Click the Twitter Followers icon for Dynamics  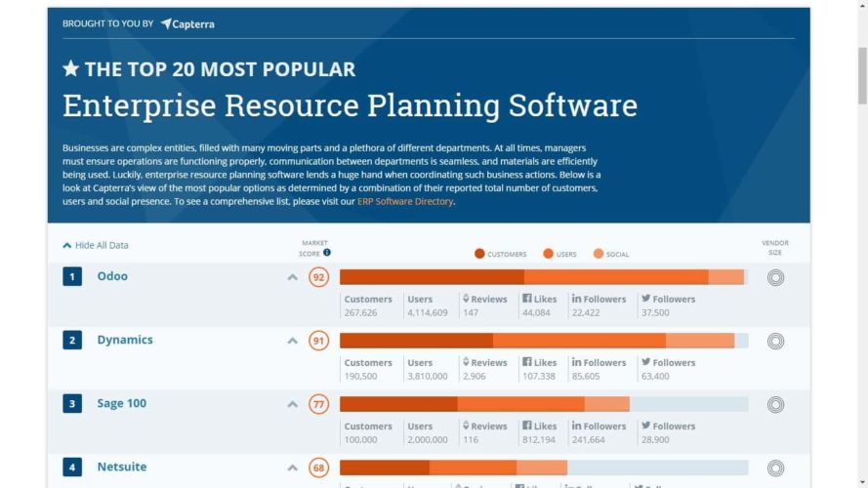pyautogui.click(x=645, y=363)
